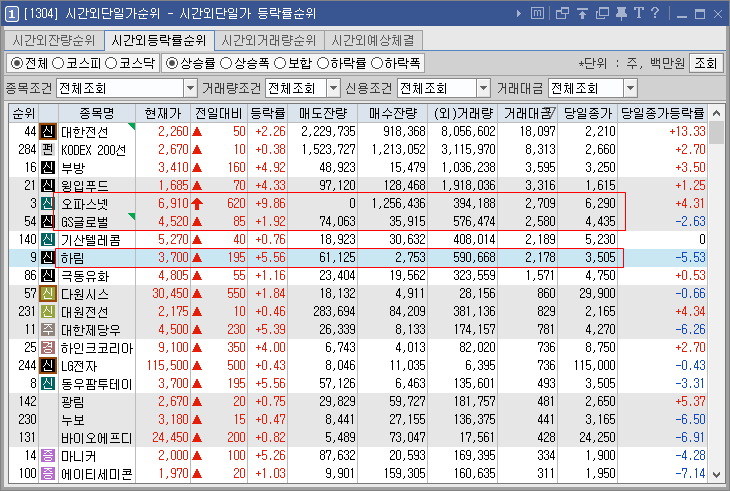This screenshot has height=491, width=730.
Task: Select the 상승률 radio button
Action: (172, 63)
